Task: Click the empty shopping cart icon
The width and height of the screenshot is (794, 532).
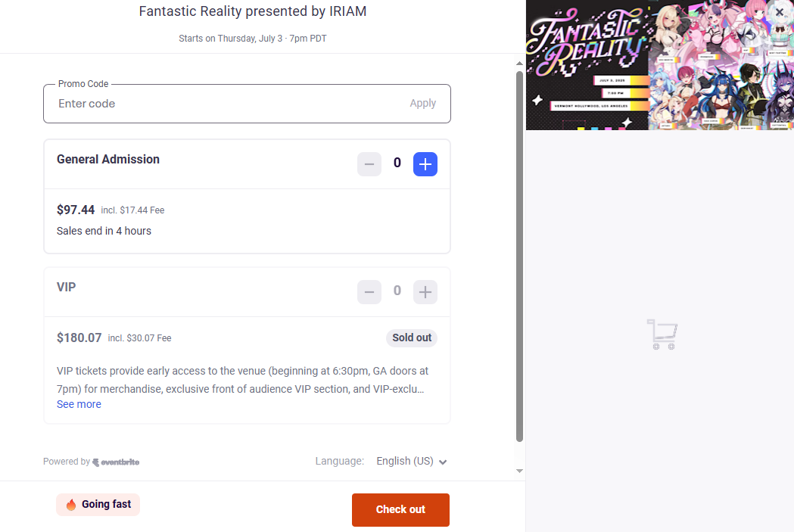Action: pyautogui.click(x=662, y=334)
